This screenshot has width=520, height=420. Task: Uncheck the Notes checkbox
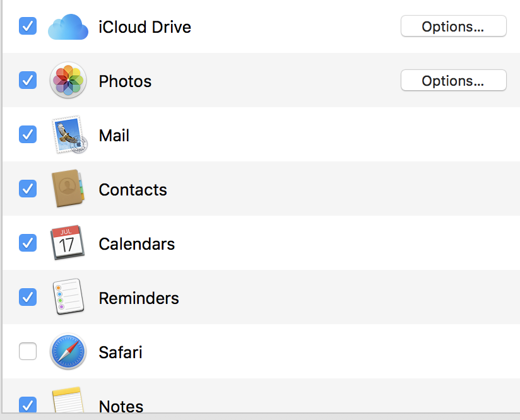pyautogui.click(x=28, y=404)
